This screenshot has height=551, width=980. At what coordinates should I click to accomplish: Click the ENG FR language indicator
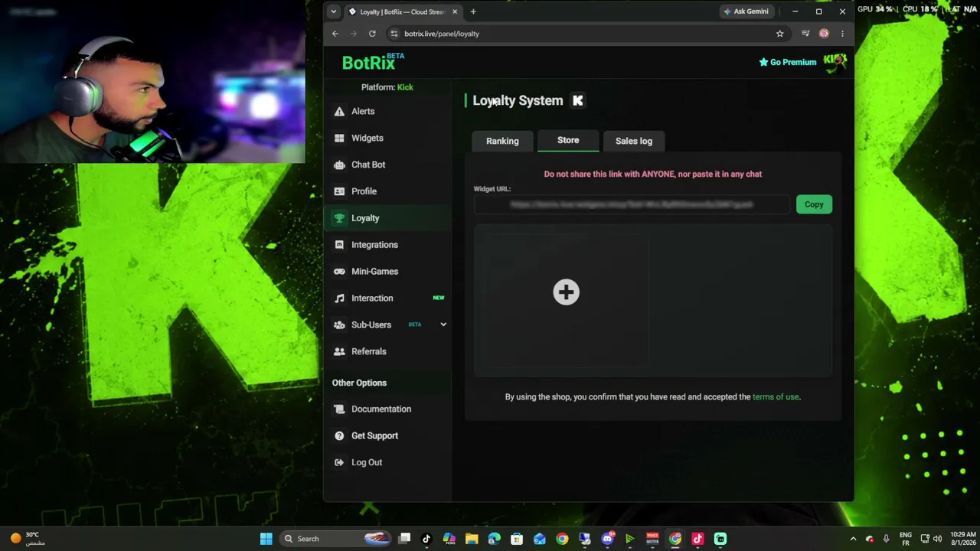(x=906, y=539)
